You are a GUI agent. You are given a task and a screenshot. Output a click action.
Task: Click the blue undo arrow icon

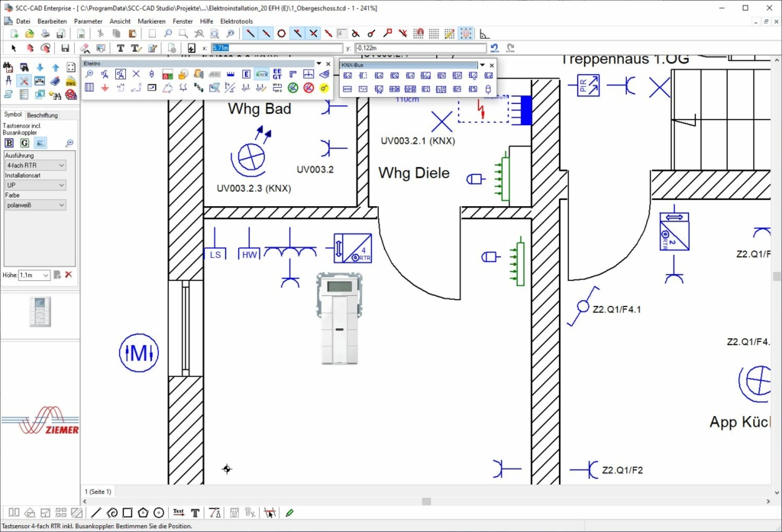point(494,48)
